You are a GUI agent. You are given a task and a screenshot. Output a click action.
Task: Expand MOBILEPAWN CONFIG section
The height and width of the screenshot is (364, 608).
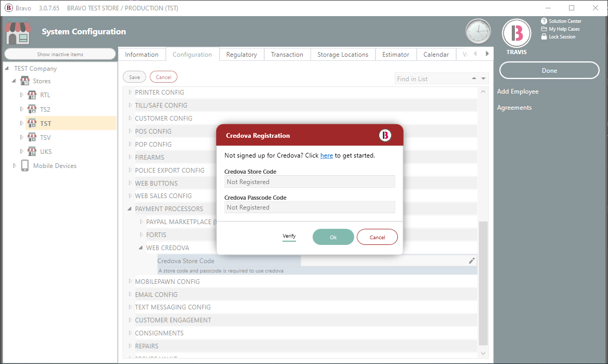130,281
